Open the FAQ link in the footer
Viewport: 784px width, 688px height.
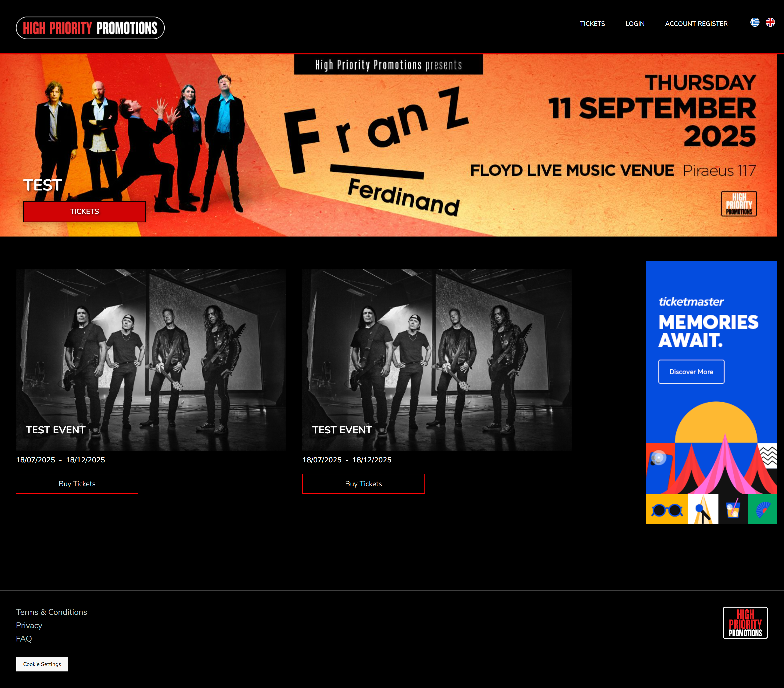pyautogui.click(x=24, y=639)
